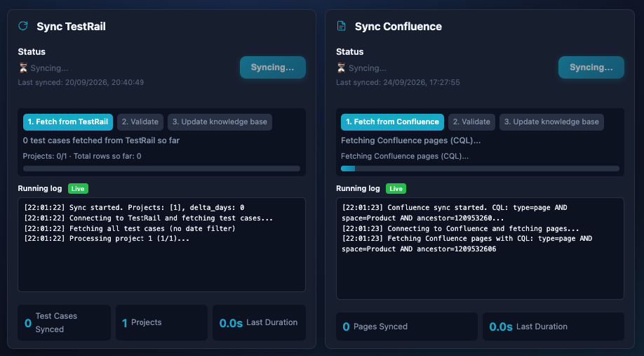Click the TestRail 'Running log' label
644x356 pixels.
[40, 188]
